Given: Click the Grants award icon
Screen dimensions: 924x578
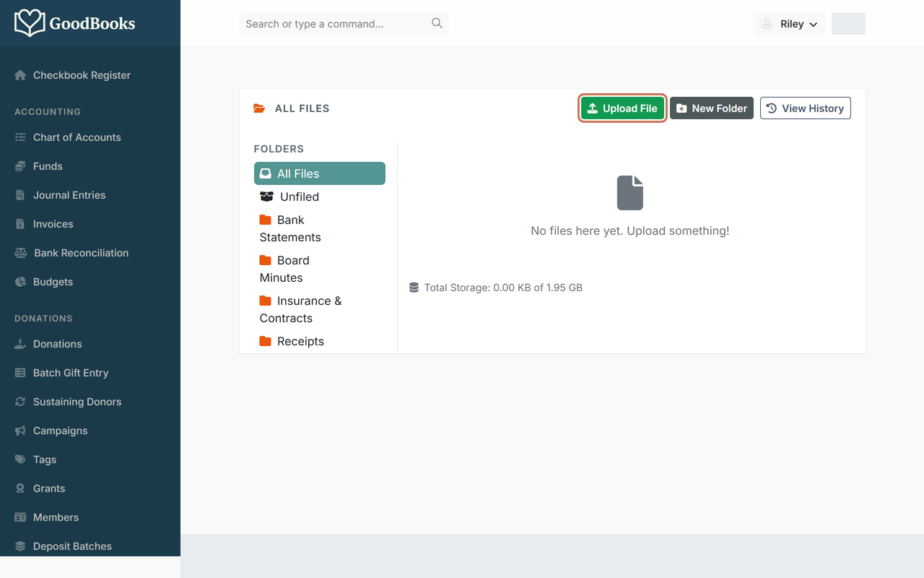Looking at the screenshot, I should tap(20, 488).
